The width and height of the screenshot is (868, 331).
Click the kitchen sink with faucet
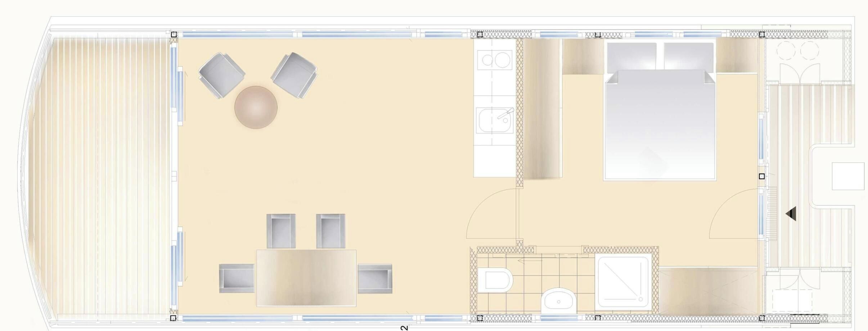495,121
